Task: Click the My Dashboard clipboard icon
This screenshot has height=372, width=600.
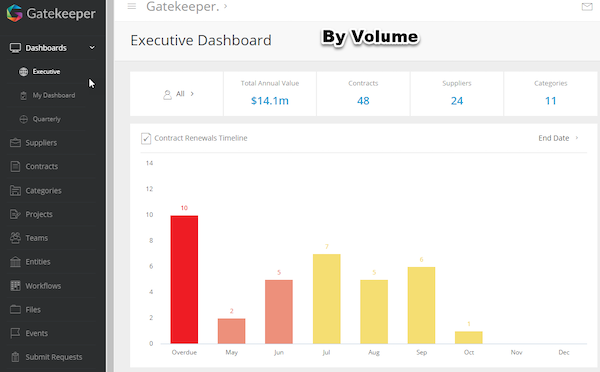Action: click(24, 95)
